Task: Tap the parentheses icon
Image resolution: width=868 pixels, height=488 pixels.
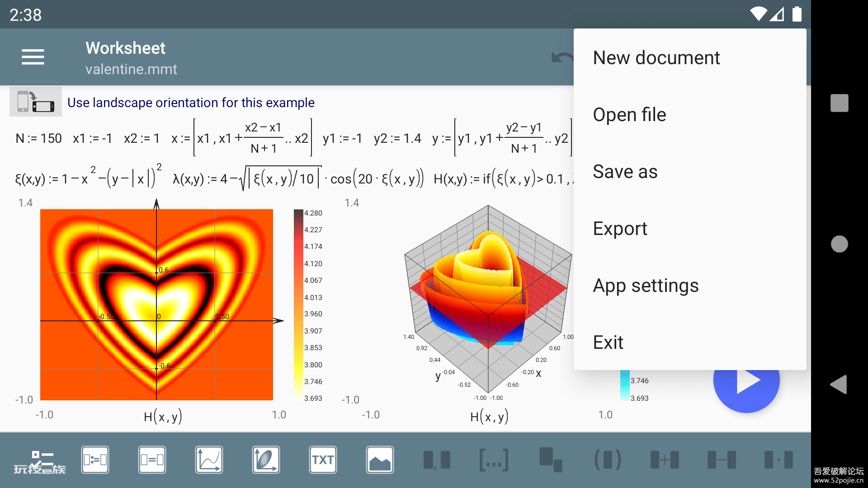Action: coord(608,460)
